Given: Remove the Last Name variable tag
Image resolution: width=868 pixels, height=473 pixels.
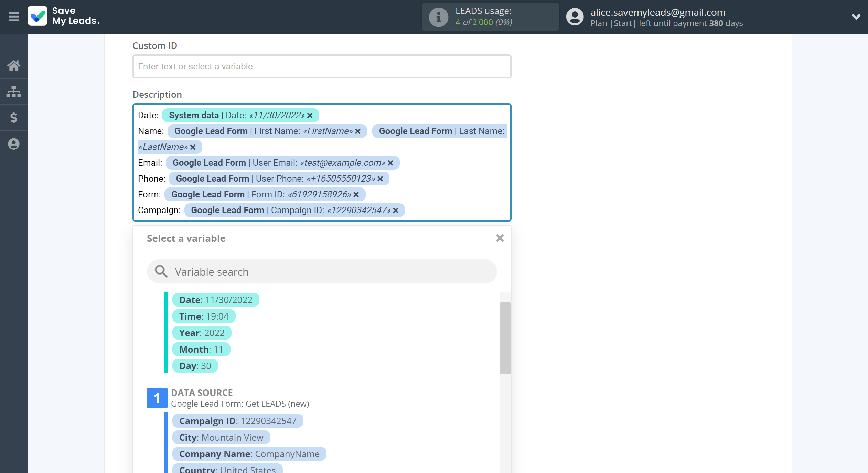Looking at the screenshot, I should (193, 147).
